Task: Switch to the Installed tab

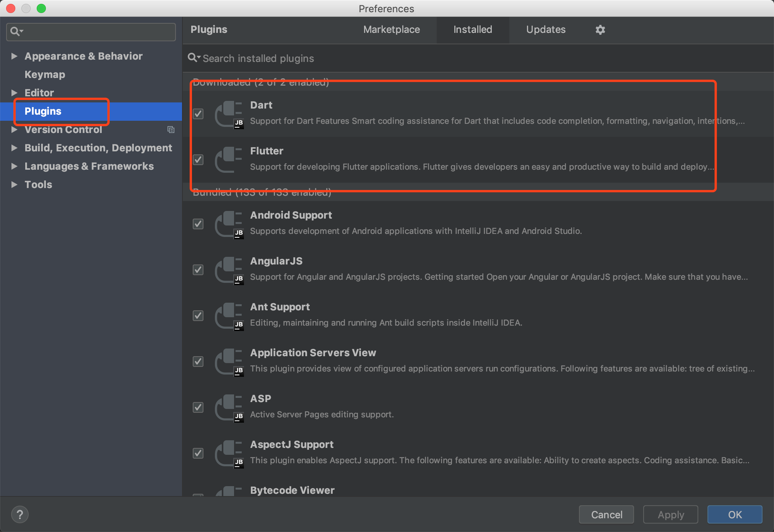Action: click(x=473, y=29)
